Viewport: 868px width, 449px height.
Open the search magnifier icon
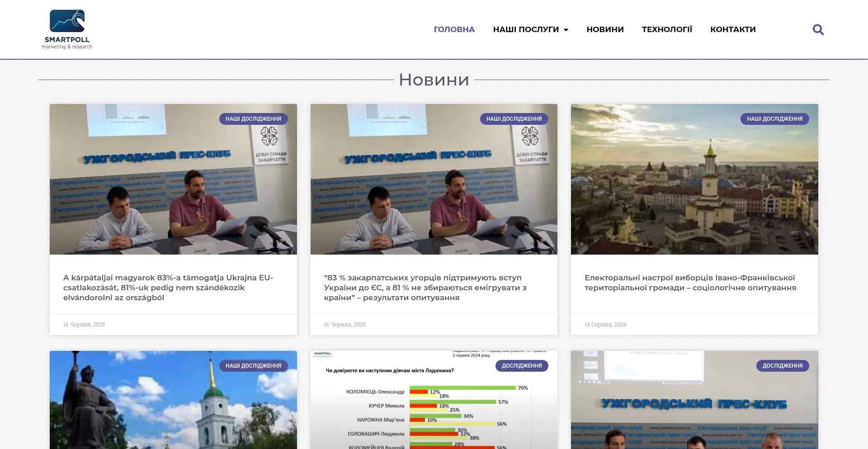818,29
